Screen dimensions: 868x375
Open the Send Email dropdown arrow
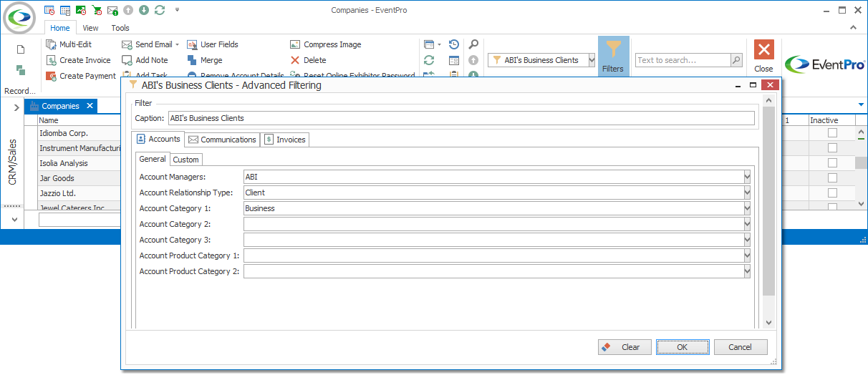coord(177,44)
